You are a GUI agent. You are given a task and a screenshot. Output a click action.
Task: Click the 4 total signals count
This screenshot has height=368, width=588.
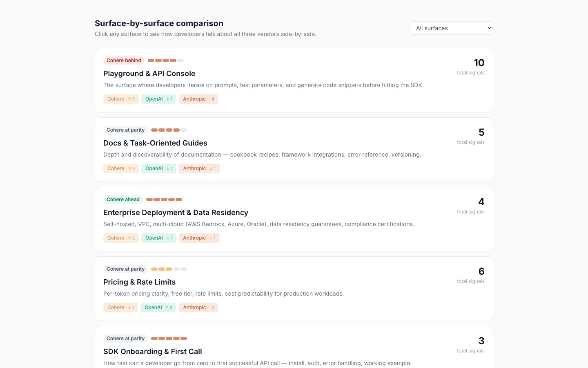click(x=481, y=202)
